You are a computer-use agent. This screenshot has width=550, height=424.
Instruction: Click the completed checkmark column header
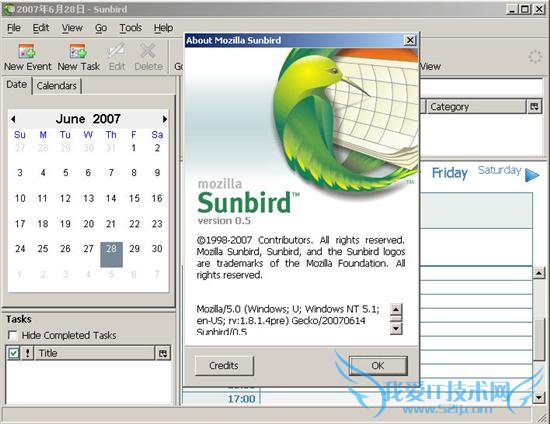click(x=13, y=353)
